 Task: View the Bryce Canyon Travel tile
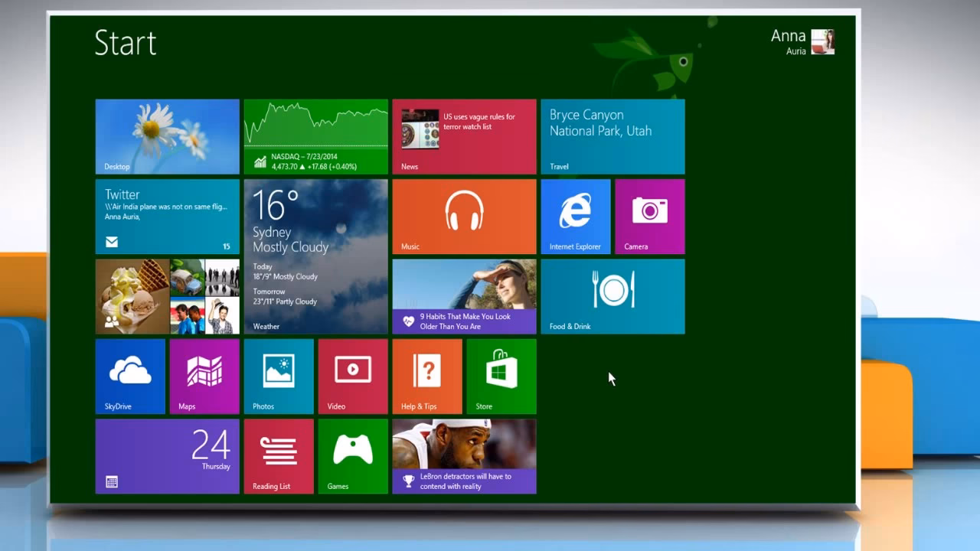[612, 136]
